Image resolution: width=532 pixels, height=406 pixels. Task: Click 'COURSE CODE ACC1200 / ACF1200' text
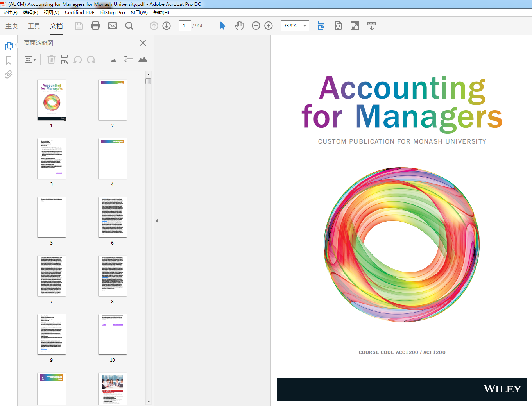coord(402,352)
